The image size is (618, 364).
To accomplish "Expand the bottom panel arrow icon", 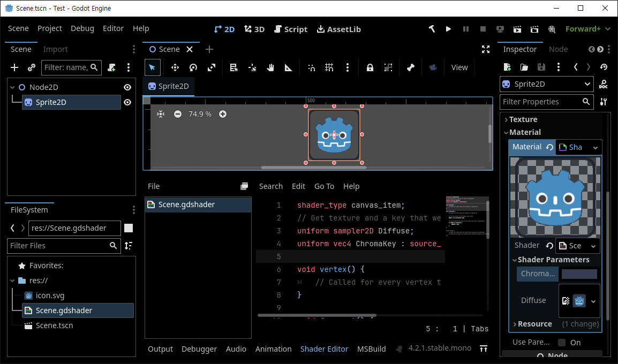I will (484, 348).
